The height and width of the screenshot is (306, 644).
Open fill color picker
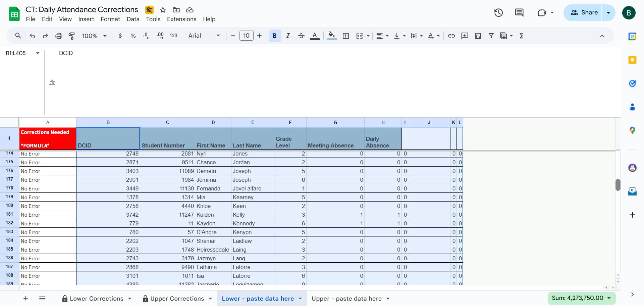coord(332,36)
